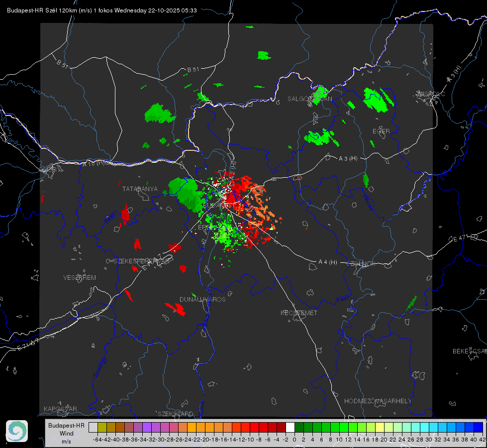487x448 pixels.
Task: Pick the orange swatch between -24 and -22
Action: (x=192, y=427)
